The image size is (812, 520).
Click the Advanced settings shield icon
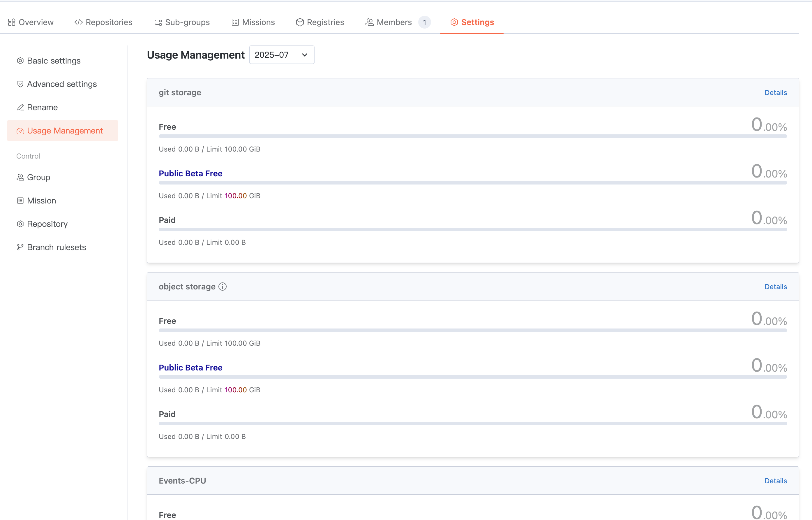coord(20,84)
